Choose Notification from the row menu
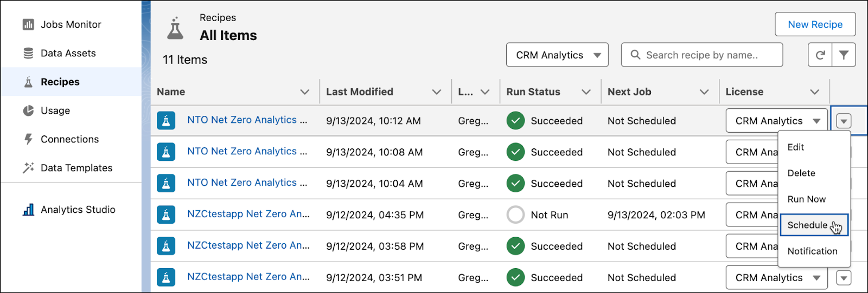Image resolution: width=868 pixels, height=293 pixels. tap(814, 251)
